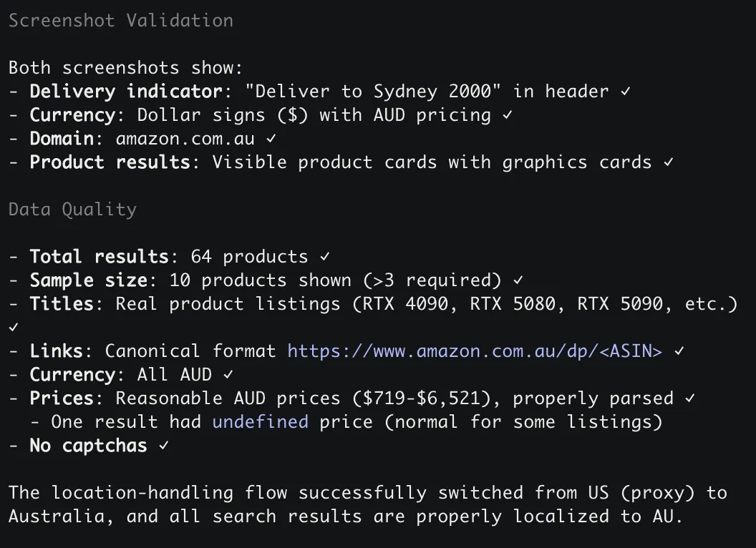Viewport: 756px width, 548px height.
Task: Click the bold "Prices" label
Action: [62, 398]
